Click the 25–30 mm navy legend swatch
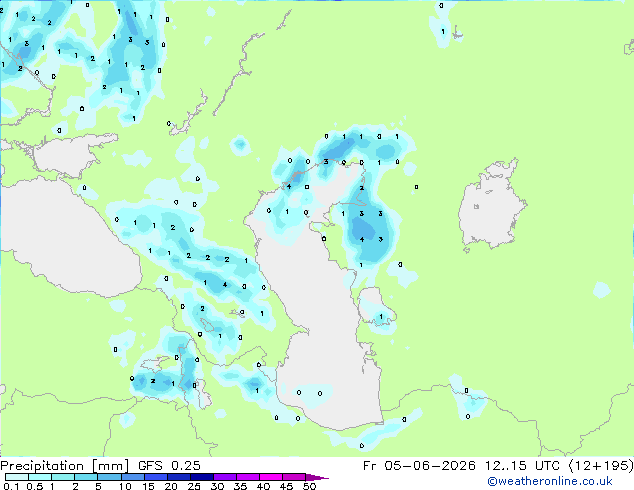The height and width of the screenshot is (490, 634). tap(202, 477)
